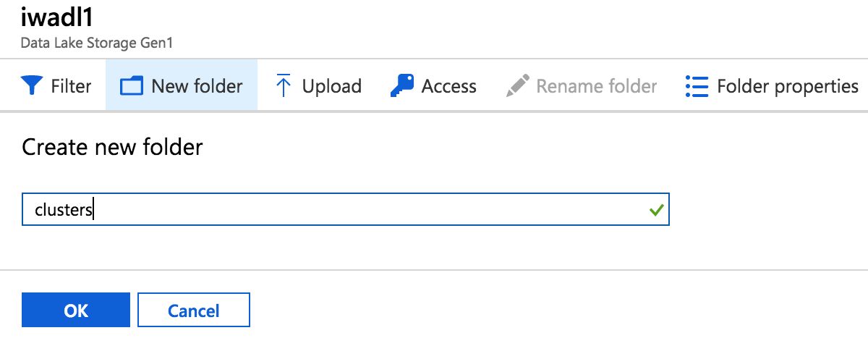Click Data Lake Storage Gen1 subtitle
Screen dimensions: 868x346
click(x=97, y=43)
